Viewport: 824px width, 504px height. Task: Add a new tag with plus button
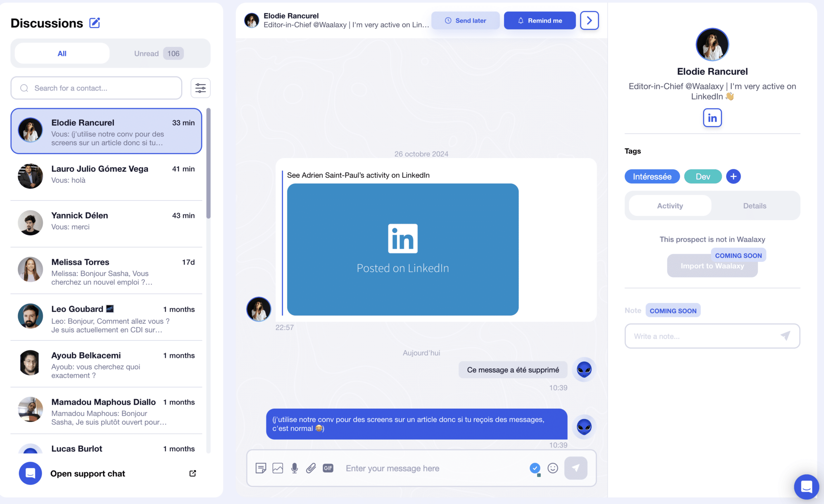click(733, 176)
